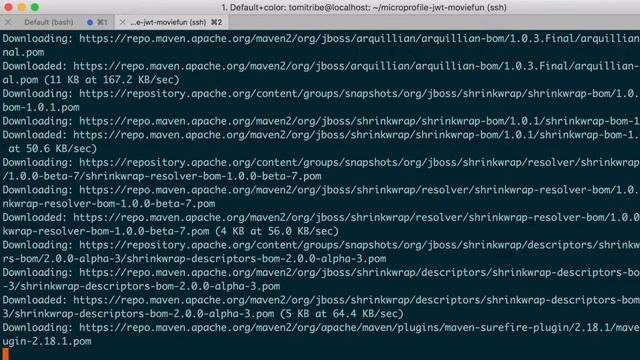Click the text '(4 KB at 56.0 KB/sec)'

pyautogui.click(x=277, y=231)
